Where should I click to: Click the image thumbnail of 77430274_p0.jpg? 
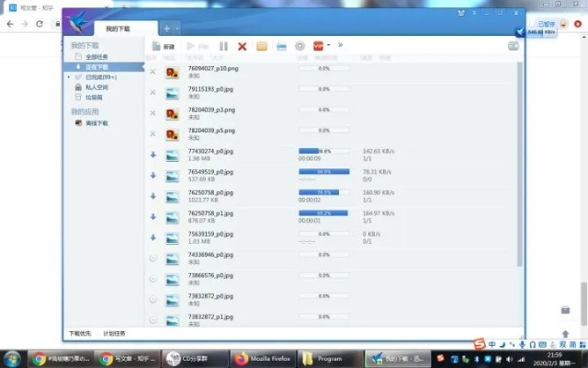point(171,155)
